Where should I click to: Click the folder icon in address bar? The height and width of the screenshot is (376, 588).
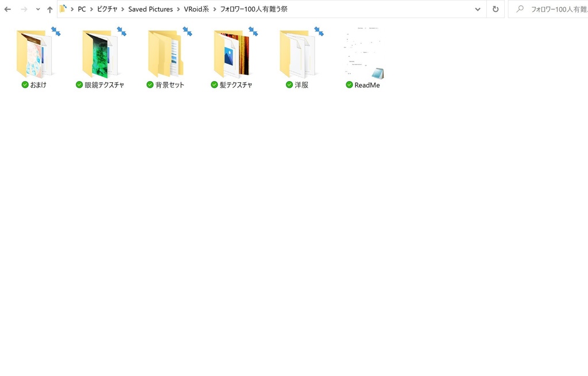63,9
